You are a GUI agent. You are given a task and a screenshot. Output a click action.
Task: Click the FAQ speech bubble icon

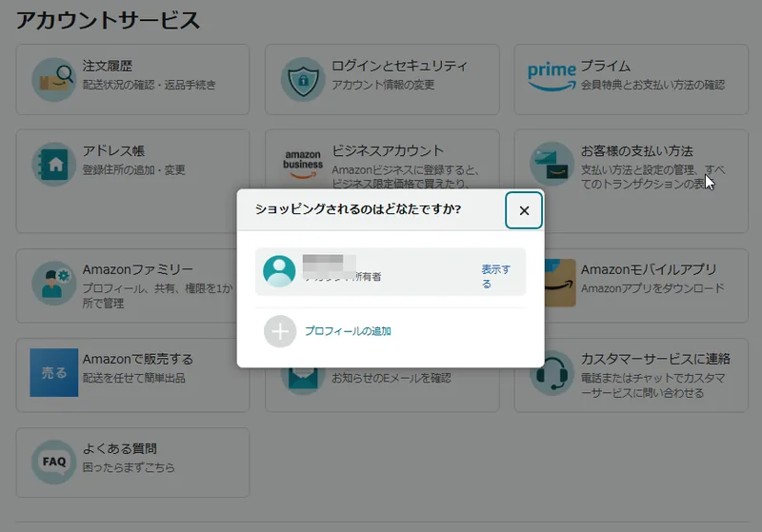tap(54, 463)
